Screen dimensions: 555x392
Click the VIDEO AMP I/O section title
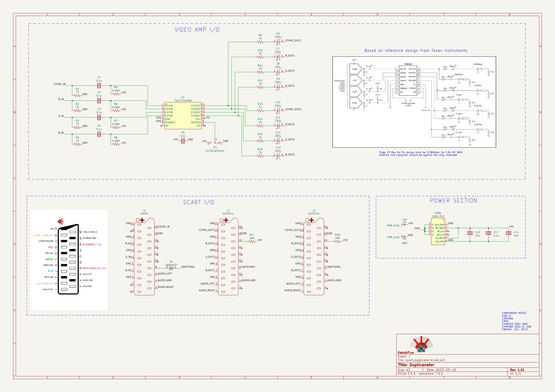[197, 30]
